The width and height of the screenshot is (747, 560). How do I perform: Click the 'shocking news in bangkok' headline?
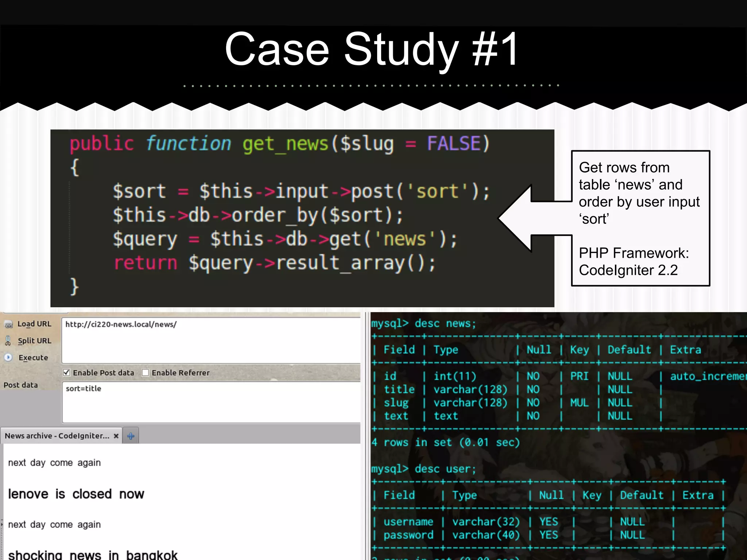click(93, 555)
